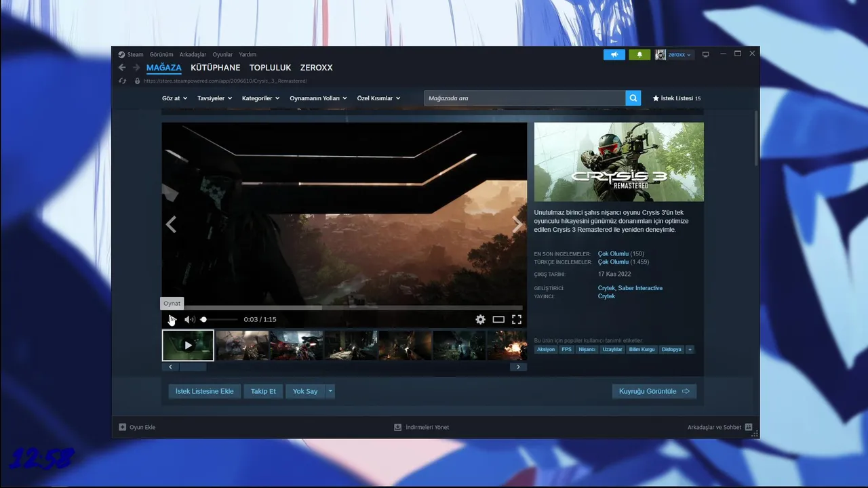Switch to Big Picture mode monitor icon
The width and height of the screenshot is (868, 488).
(x=705, y=55)
